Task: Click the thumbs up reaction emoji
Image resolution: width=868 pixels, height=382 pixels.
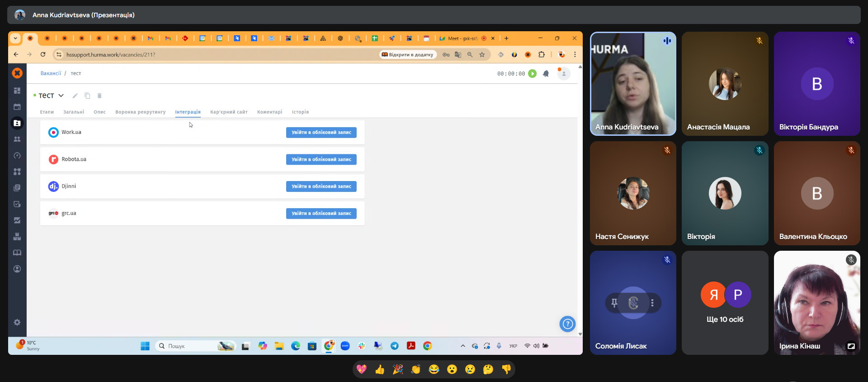Action: click(x=380, y=370)
